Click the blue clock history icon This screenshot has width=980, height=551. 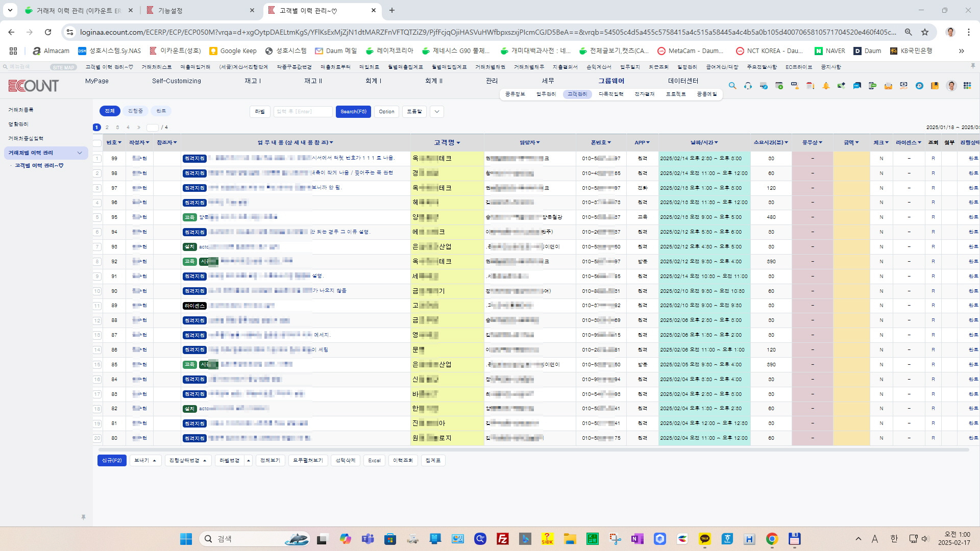point(919,86)
